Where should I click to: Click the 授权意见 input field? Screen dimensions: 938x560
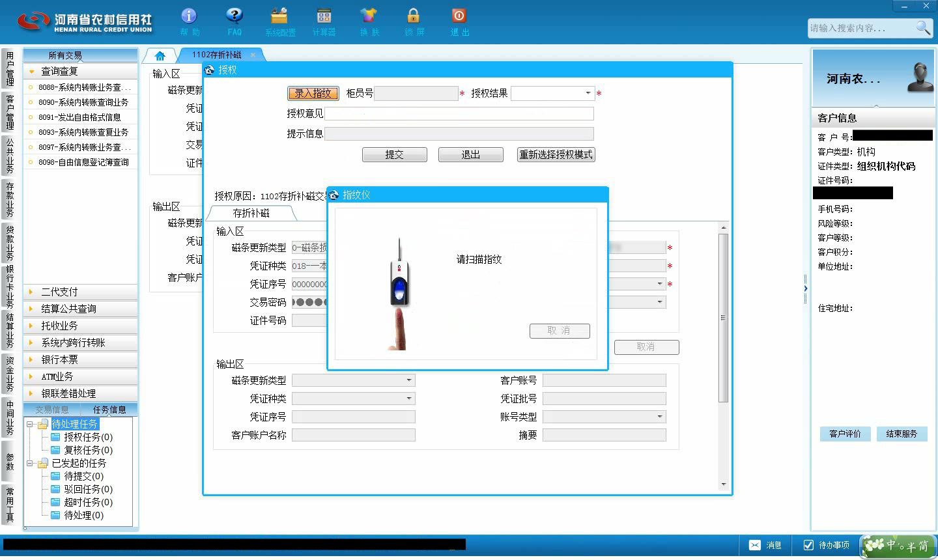(459, 113)
